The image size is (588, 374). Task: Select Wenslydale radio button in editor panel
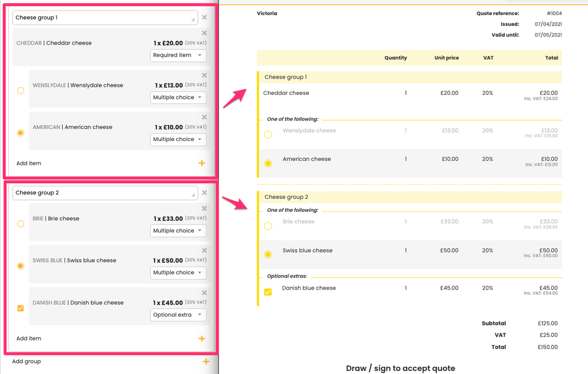20,91
